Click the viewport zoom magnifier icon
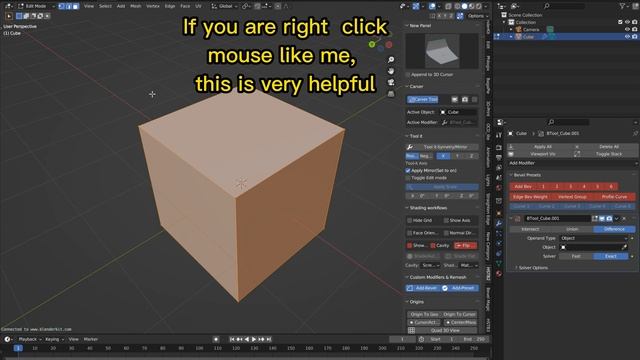Screen dimensions: 640x360 391,60
